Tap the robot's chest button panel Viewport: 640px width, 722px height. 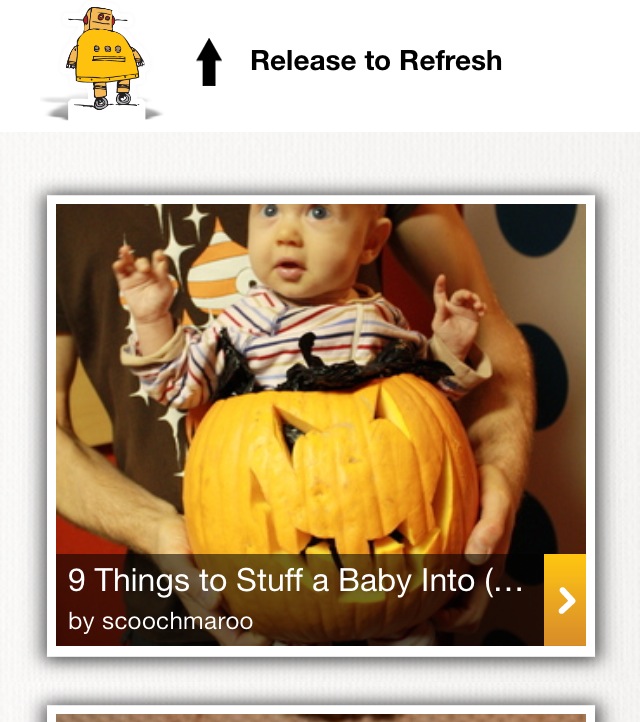pos(108,49)
